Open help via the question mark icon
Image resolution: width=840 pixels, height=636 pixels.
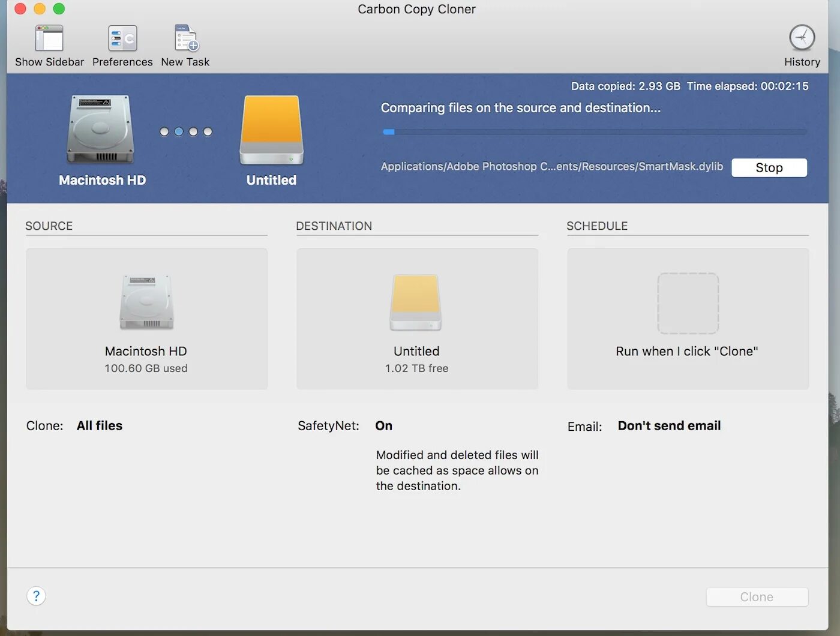point(36,596)
